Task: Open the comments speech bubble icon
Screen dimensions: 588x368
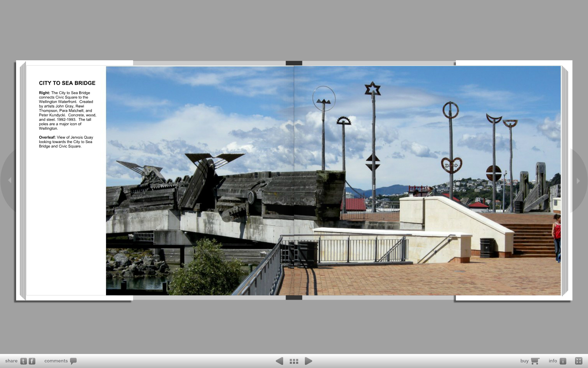Action: (73, 361)
